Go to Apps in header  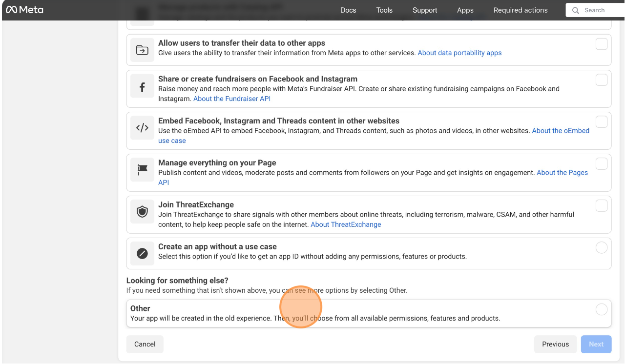pos(465,10)
